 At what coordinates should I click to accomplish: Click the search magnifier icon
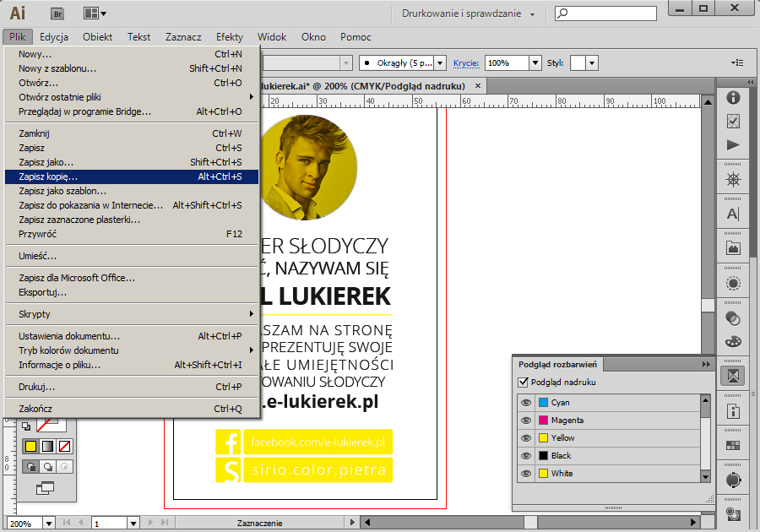[562, 14]
